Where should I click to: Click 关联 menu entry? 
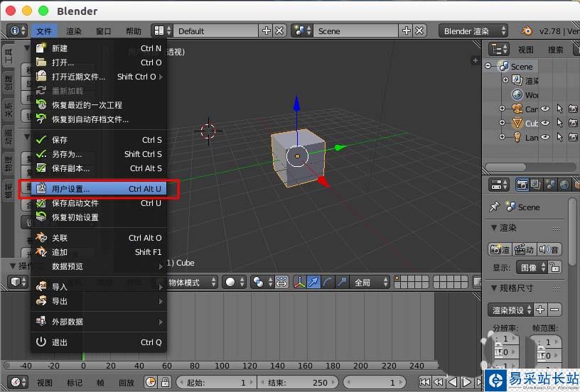(99, 238)
